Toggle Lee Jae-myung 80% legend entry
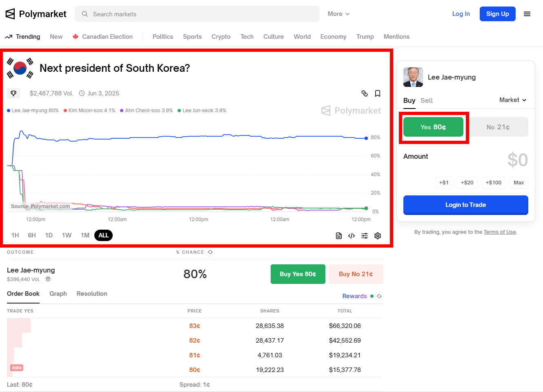Image resolution: width=543 pixels, height=392 pixels. 33,111
